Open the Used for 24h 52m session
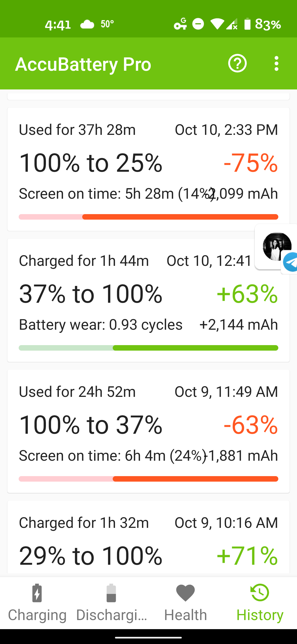 tap(148, 431)
